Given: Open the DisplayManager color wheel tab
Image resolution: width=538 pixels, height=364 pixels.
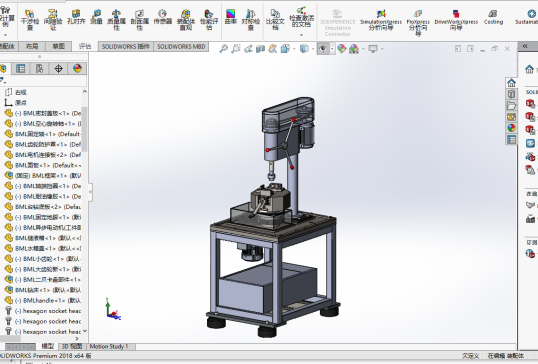Looking at the screenshot, I should (77, 69).
